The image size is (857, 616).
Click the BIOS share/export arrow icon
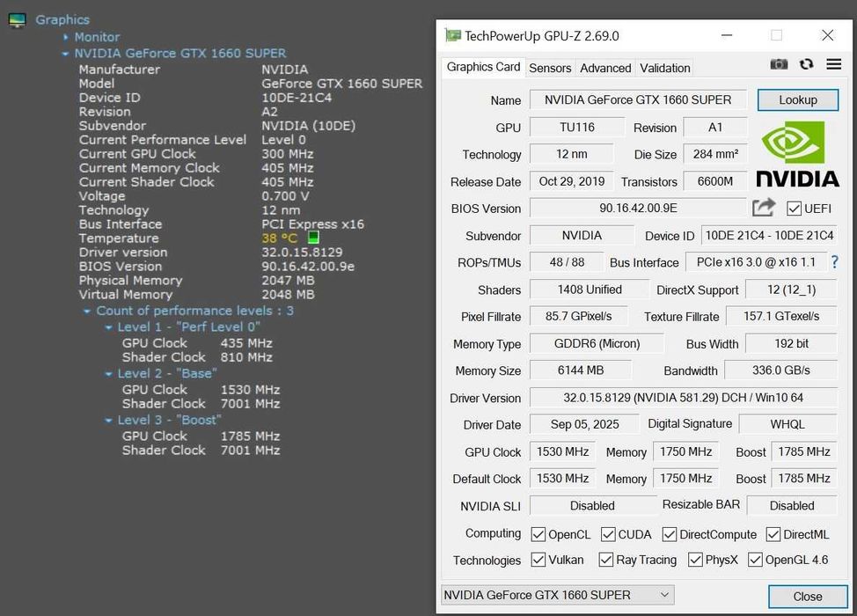point(764,208)
